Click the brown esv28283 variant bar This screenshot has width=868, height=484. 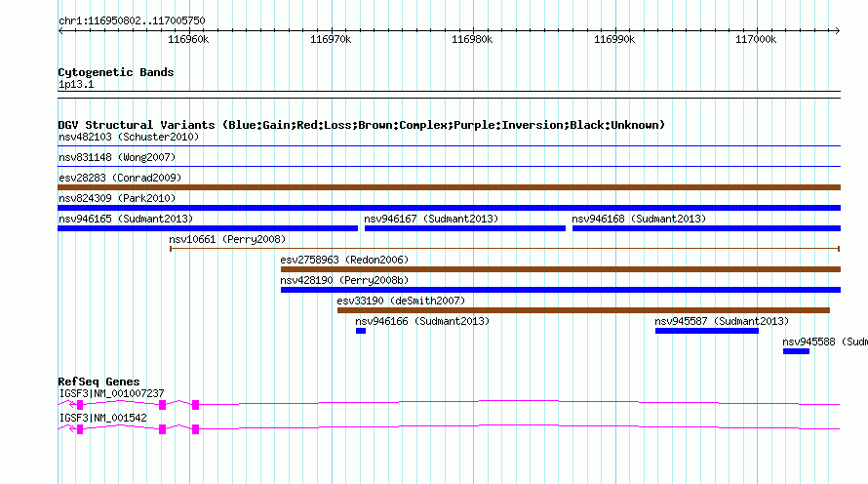tap(449, 187)
